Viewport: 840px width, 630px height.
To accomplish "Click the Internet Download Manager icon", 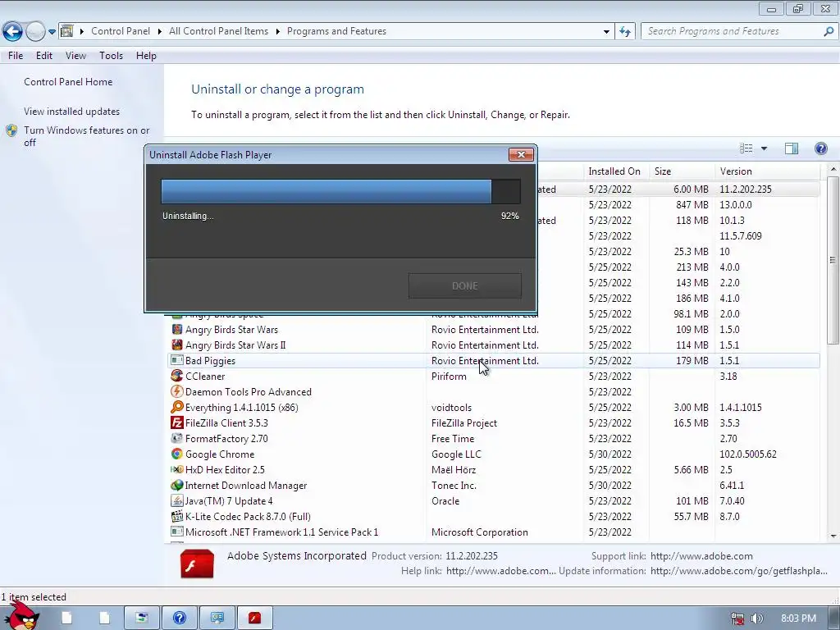I will pyautogui.click(x=177, y=484).
